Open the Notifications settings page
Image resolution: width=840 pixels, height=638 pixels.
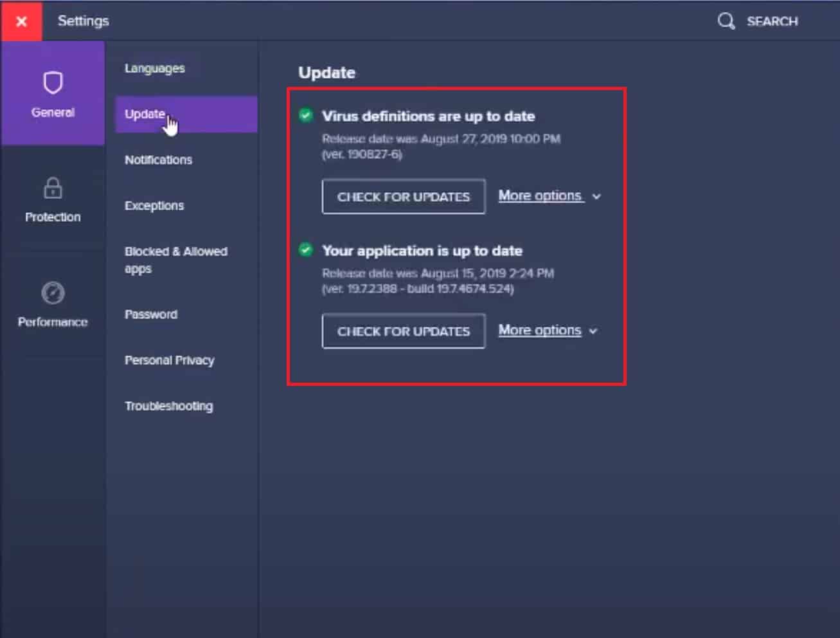158,159
